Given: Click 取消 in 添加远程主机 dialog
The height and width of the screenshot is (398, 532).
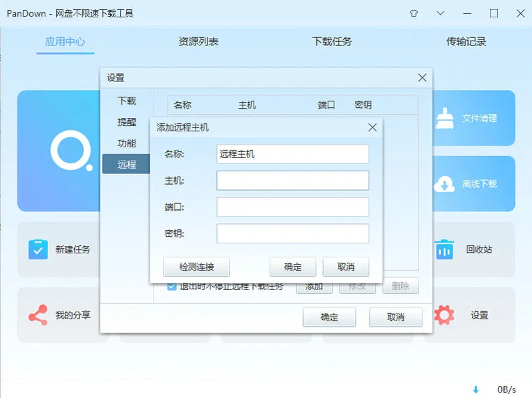Looking at the screenshot, I should [x=346, y=267].
